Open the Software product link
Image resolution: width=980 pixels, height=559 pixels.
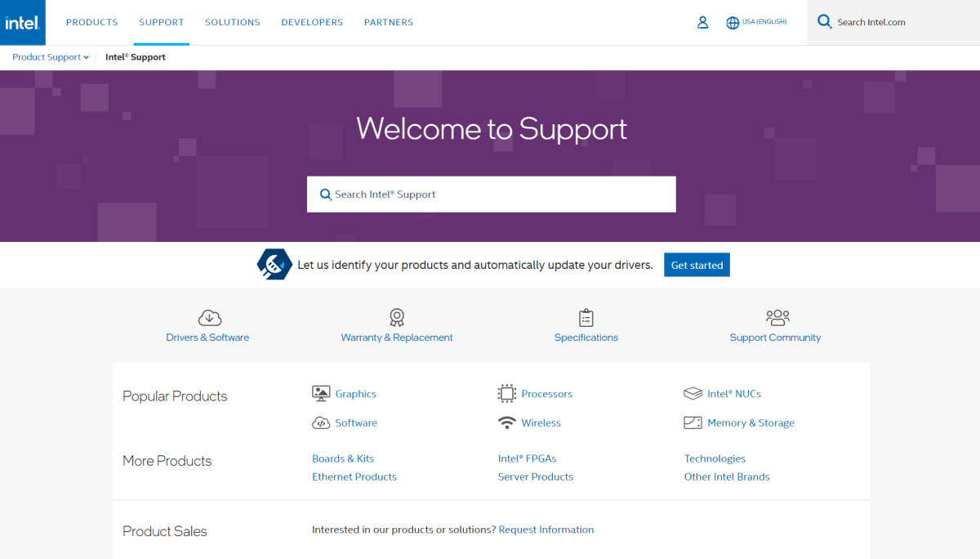[356, 423]
